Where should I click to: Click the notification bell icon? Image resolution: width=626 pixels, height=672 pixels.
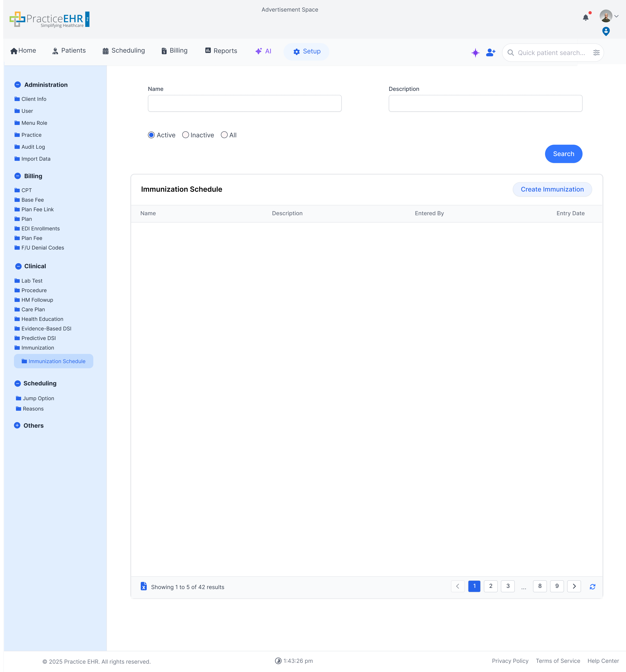tap(585, 18)
